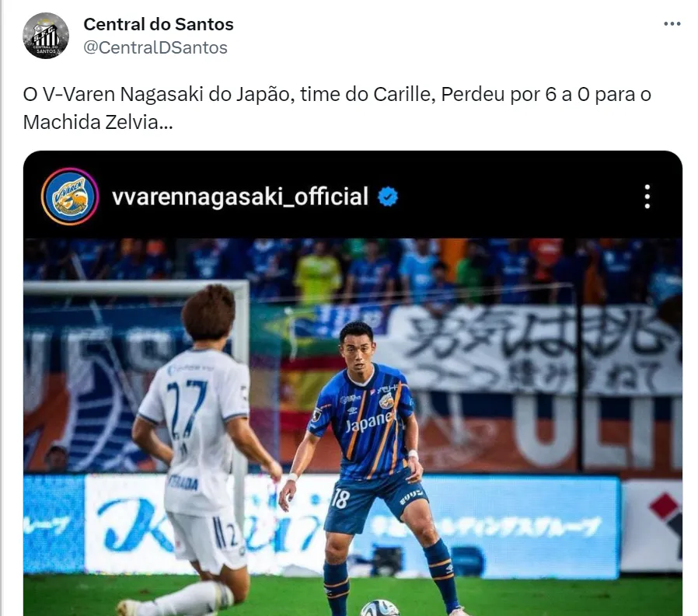Image resolution: width=698 pixels, height=616 pixels.
Task: Click the number 18 on blue shorts
Action: (340, 498)
